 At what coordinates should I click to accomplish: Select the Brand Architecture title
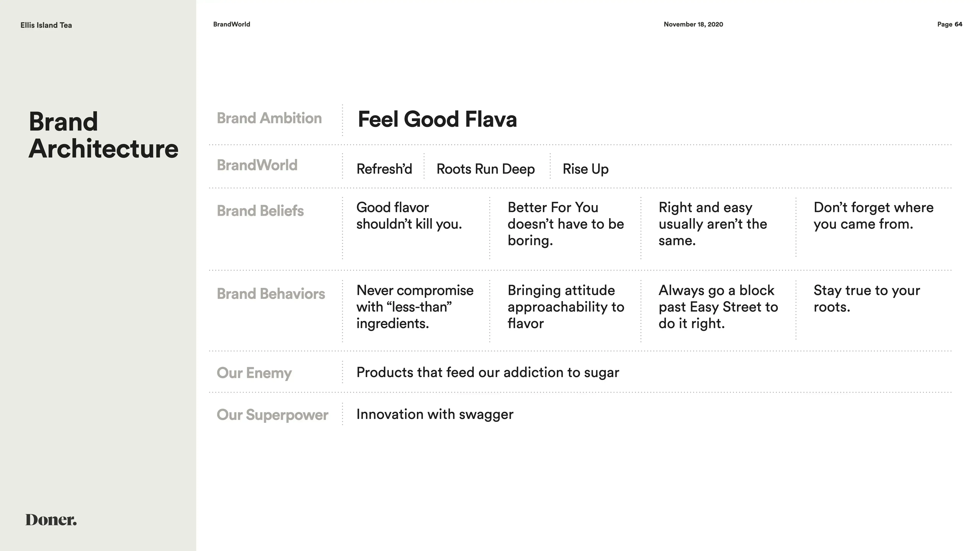(103, 135)
